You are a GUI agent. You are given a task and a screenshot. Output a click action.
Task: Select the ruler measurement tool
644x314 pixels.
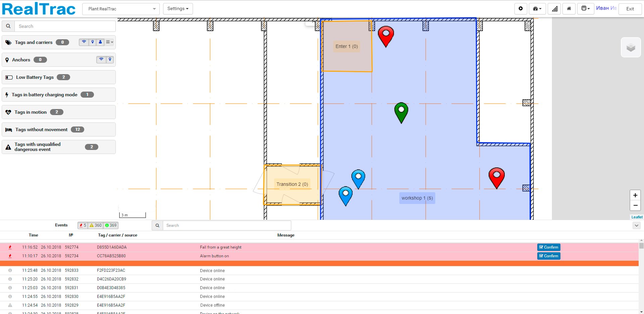(554, 9)
